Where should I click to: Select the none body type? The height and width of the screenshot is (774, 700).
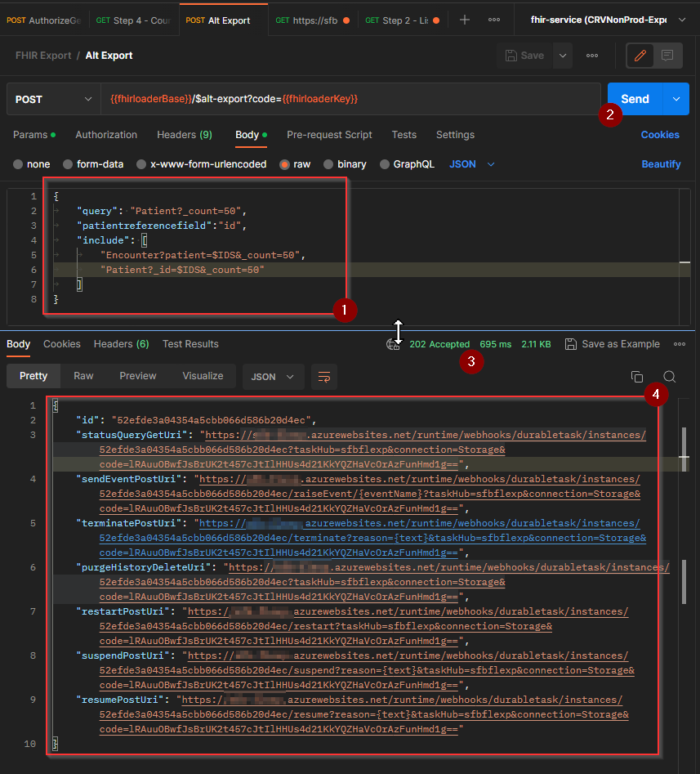tap(32, 164)
